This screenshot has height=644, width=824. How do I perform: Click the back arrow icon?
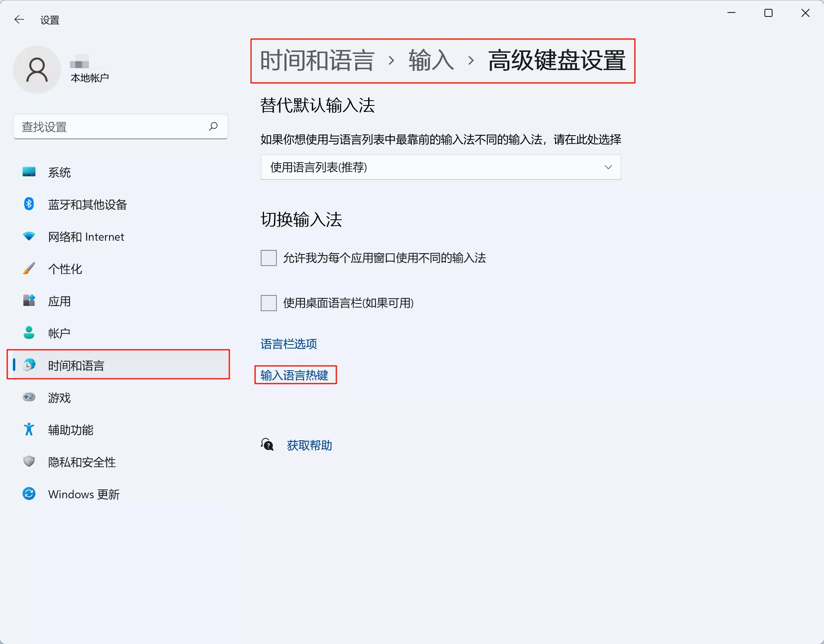pos(19,19)
